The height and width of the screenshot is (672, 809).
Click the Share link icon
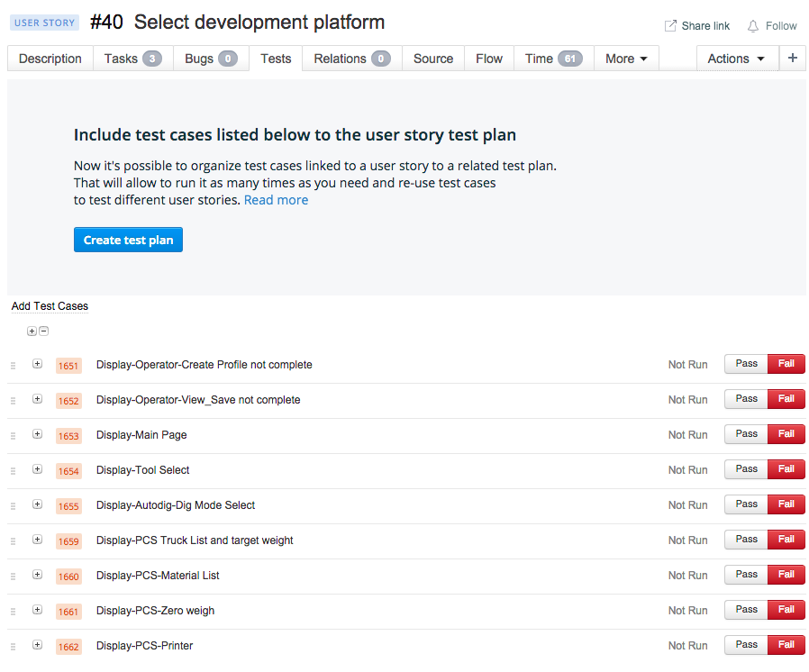[669, 26]
